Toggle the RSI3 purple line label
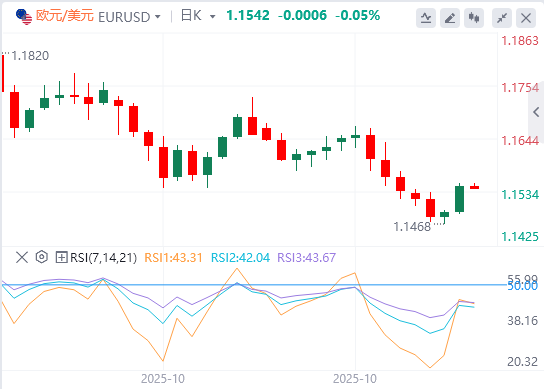 306,258
